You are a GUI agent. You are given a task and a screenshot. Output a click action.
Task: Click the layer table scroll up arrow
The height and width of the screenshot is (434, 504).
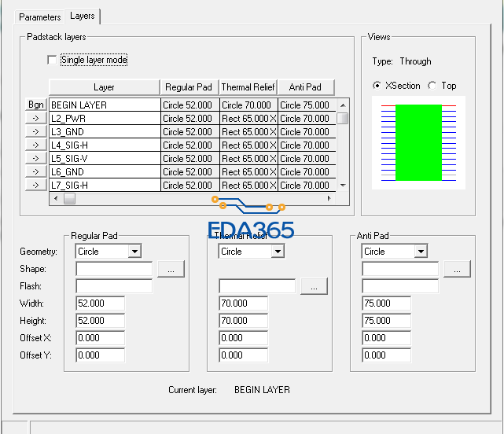point(343,105)
